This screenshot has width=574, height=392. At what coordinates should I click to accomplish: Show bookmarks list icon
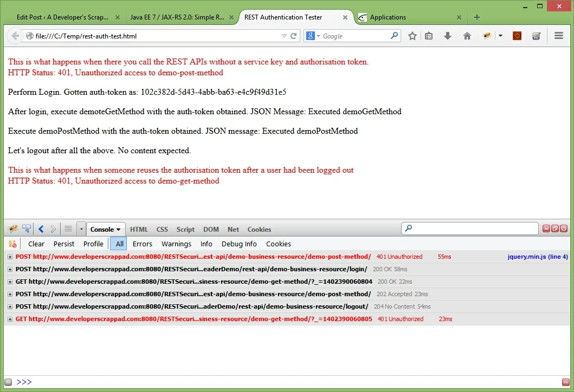(x=429, y=36)
